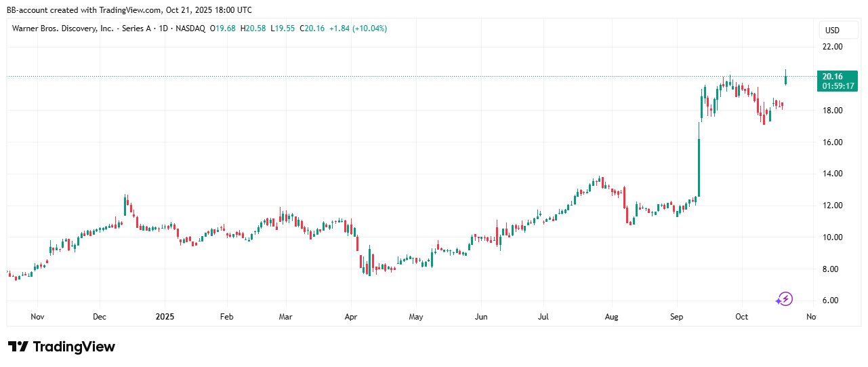Select the 1D interval in chart legend
The width and height of the screenshot is (868, 367).
point(166,28)
